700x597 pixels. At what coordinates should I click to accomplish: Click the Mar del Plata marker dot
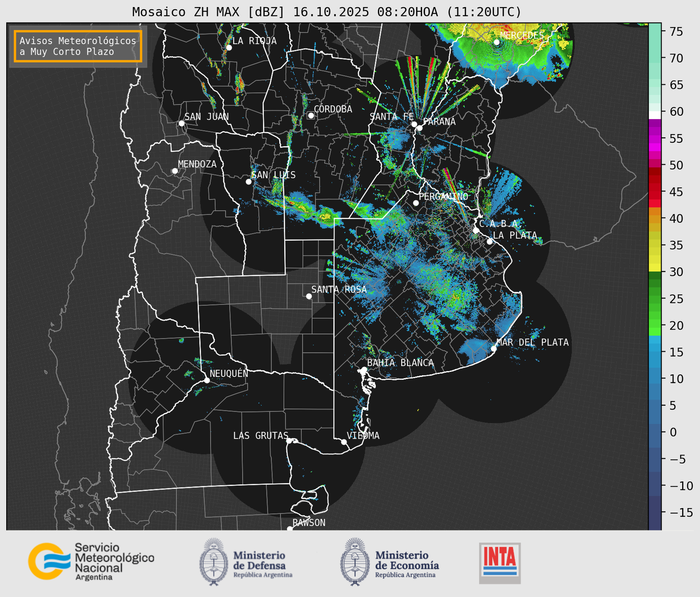pyautogui.click(x=494, y=348)
